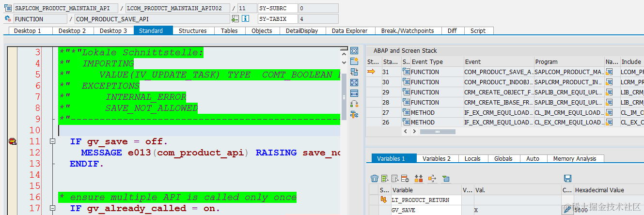Click the teal filter icon in Variables toolbar
644x215 pixels.
coord(446,178)
